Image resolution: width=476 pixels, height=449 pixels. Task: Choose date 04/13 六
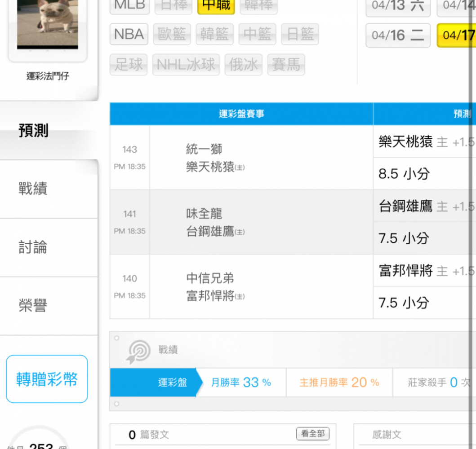point(398,7)
